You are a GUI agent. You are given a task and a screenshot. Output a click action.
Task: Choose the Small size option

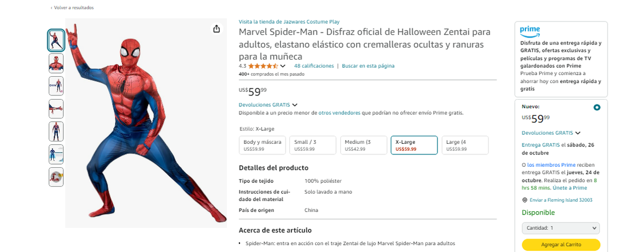312,145
